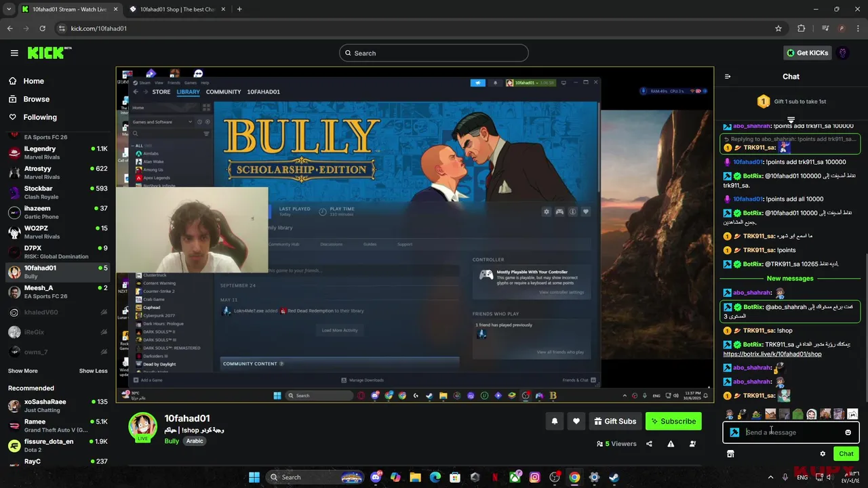Show hidden system tray icons chevron

click(770, 477)
